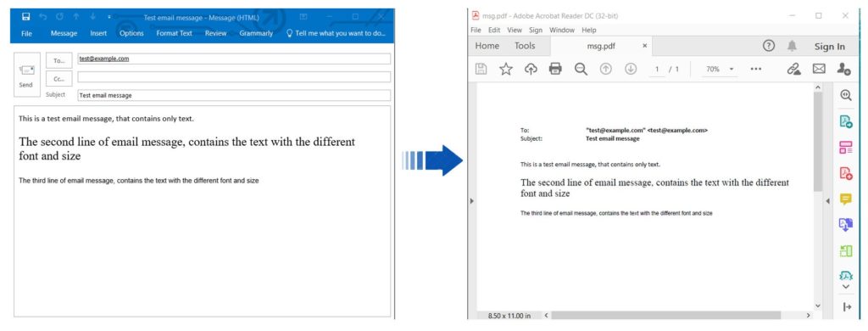Save the Outlook message with disk icon
The width and height of the screenshot is (868, 331).
coord(25,17)
